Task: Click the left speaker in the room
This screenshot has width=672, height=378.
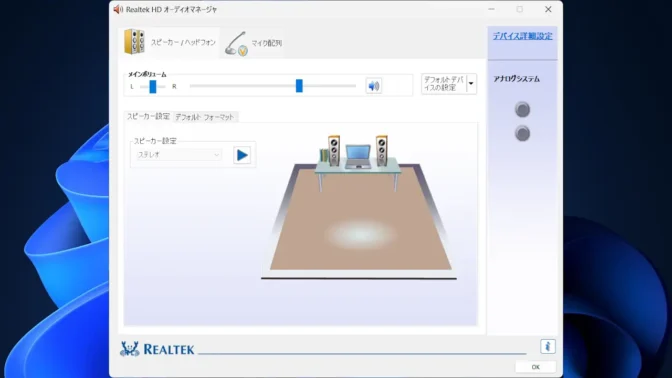Action: click(334, 150)
